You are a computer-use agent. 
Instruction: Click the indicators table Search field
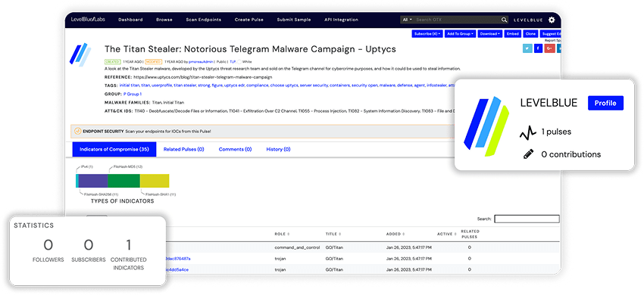(x=527, y=219)
